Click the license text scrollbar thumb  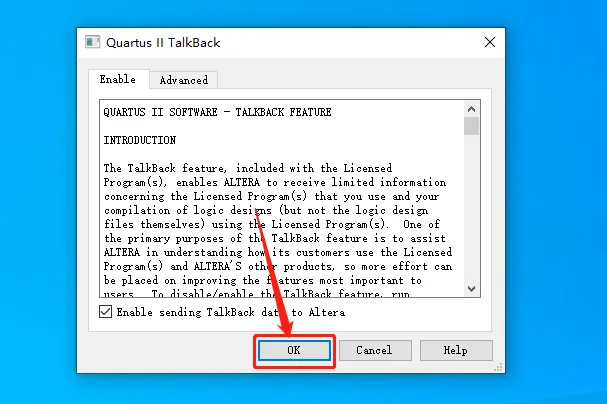471,126
